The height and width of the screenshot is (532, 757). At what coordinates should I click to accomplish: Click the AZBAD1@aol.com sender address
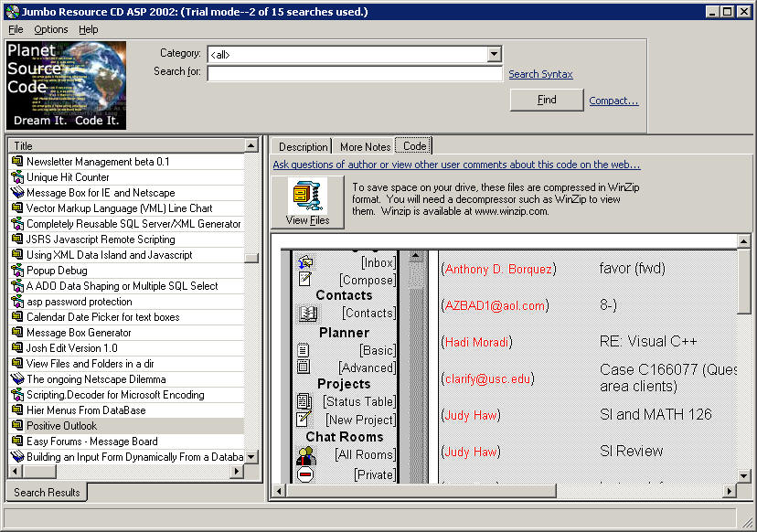coord(495,305)
